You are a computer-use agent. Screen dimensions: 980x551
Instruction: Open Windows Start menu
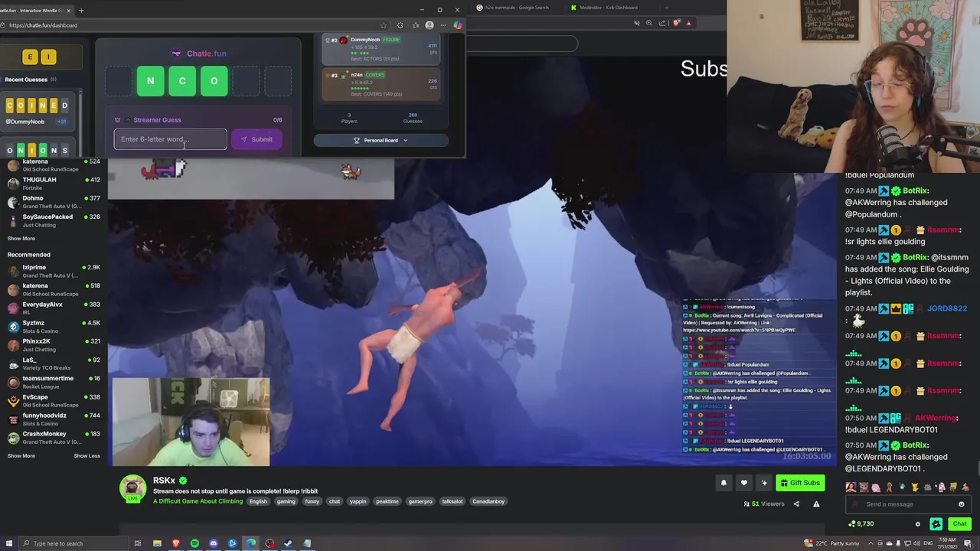tap(8, 543)
